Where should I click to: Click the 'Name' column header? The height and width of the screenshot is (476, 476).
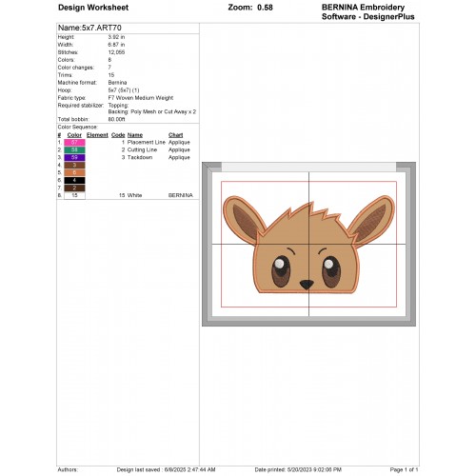(x=135, y=135)
